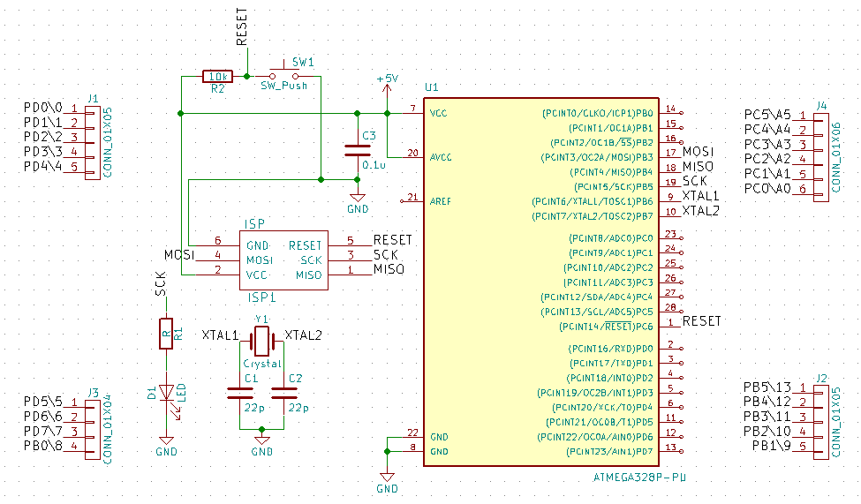861x504 pixels.
Task: Click the XTAL1 label left of crystal Y1
Action: (220, 335)
